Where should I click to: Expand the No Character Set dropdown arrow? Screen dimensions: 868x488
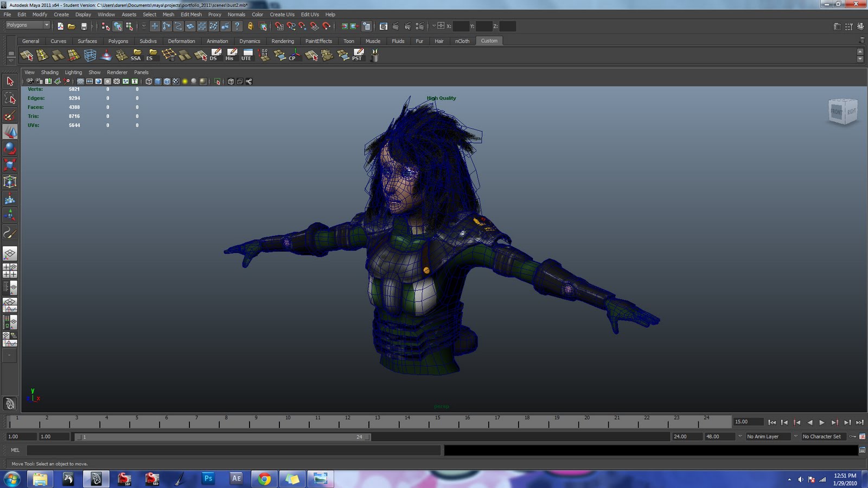pos(796,436)
